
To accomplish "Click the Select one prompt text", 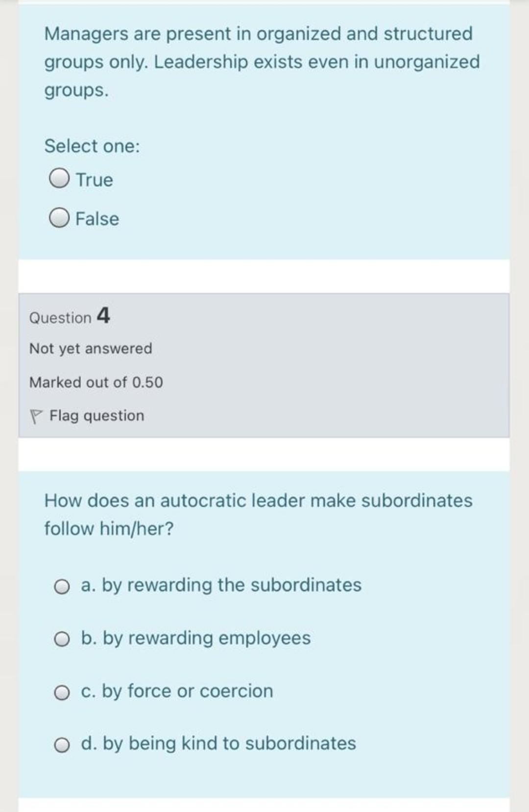I will (92, 145).
